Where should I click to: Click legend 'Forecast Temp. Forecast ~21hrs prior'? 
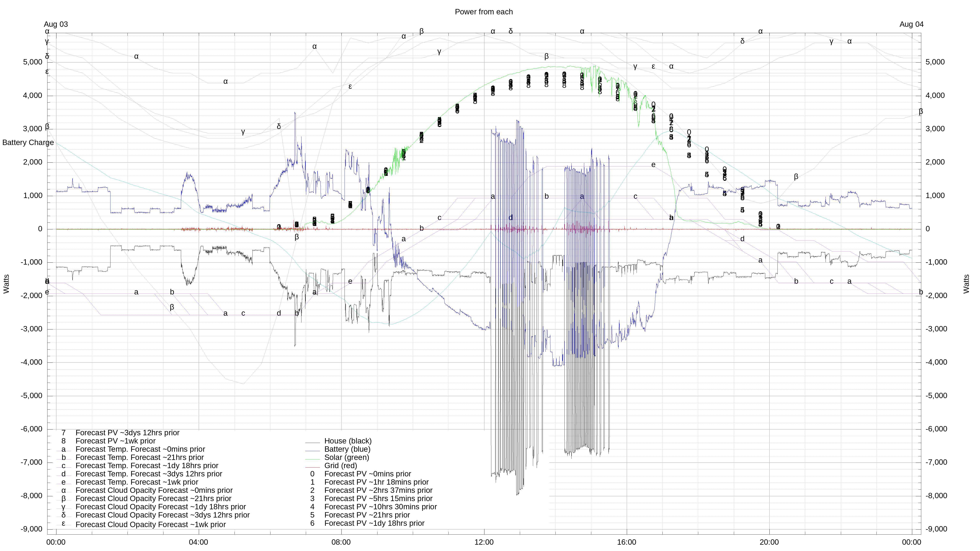tap(140, 457)
